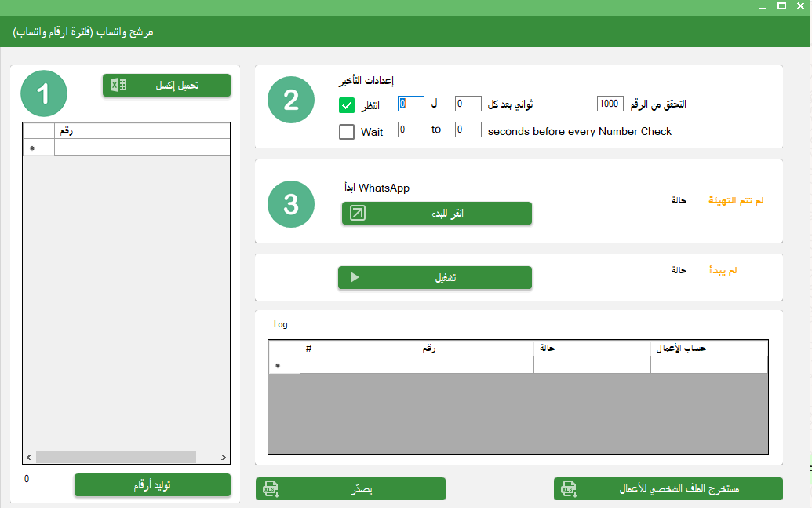Viewport: 812px width, 508px height.
Task: Click the scroll right arrow in numbers list
Action: (x=223, y=457)
